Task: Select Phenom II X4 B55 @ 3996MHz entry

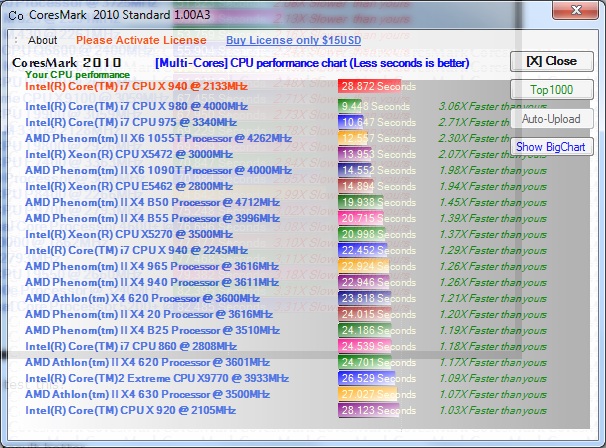Action: (152, 218)
